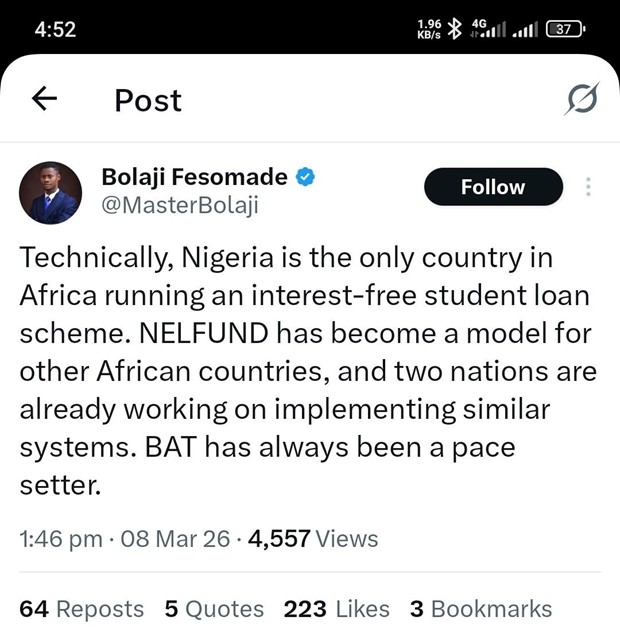This screenshot has width=620, height=632.
Task: Open the Bolaji Fesomade display name
Action: click(194, 178)
